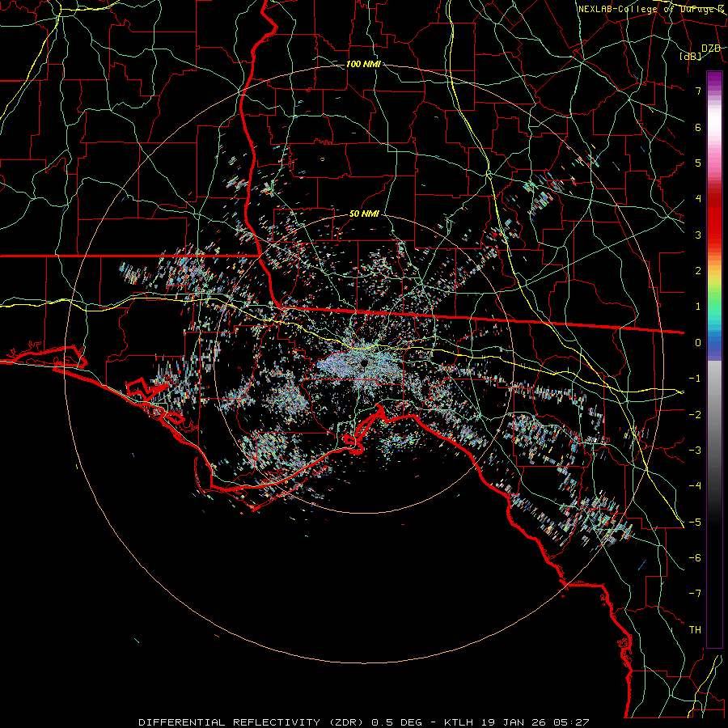Click the "3" scale label
728x728 pixels.
coord(698,235)
